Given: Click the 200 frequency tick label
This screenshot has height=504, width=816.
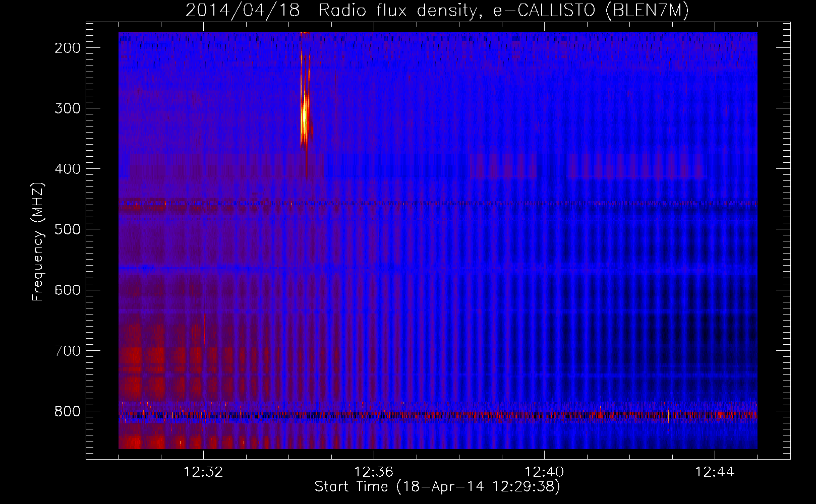Looking at the screenshot, I should (68, 48).
